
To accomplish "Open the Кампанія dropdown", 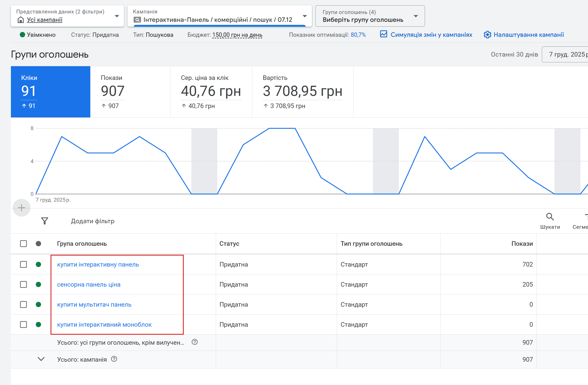I will 305,16.
